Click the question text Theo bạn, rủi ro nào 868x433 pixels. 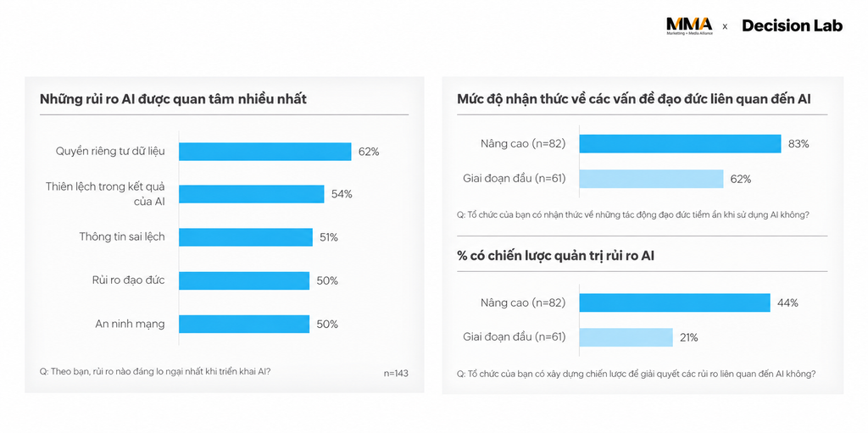[155, 372]
